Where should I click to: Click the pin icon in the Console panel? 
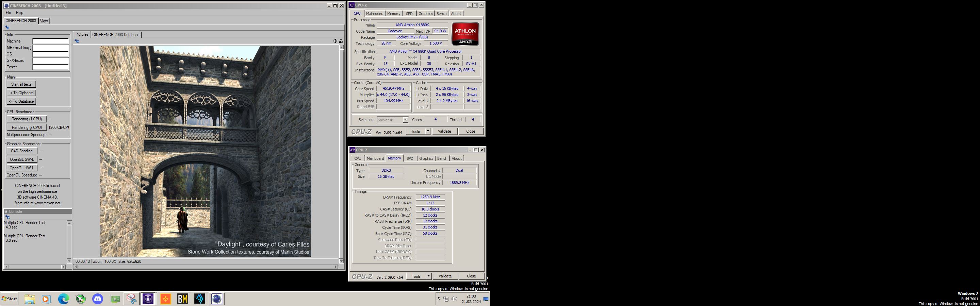click(x=7, y=217)
